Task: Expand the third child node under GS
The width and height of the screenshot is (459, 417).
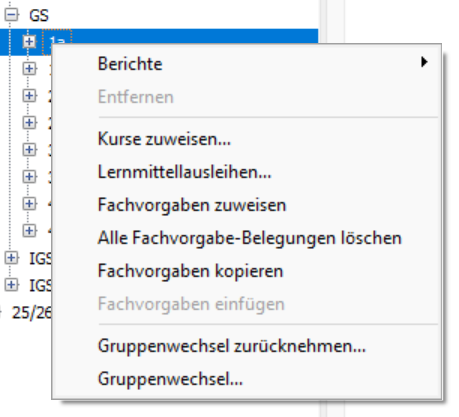Action: [29, 95]
